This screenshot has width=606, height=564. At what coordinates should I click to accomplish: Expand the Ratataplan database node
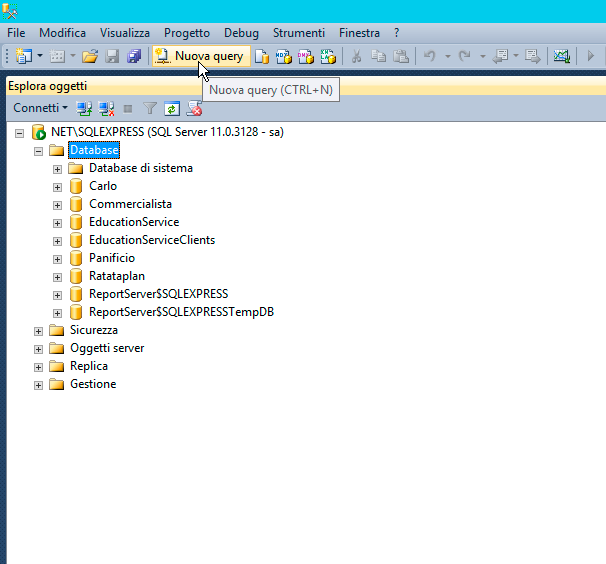[57, 277]
